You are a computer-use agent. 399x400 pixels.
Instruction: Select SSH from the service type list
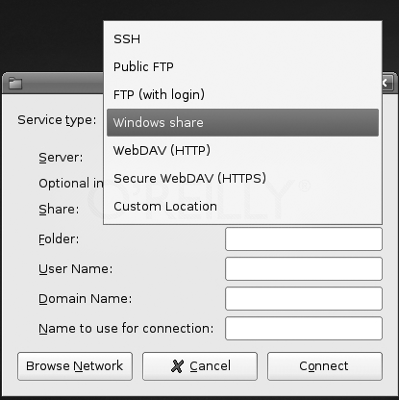click(x=243, y=39)
